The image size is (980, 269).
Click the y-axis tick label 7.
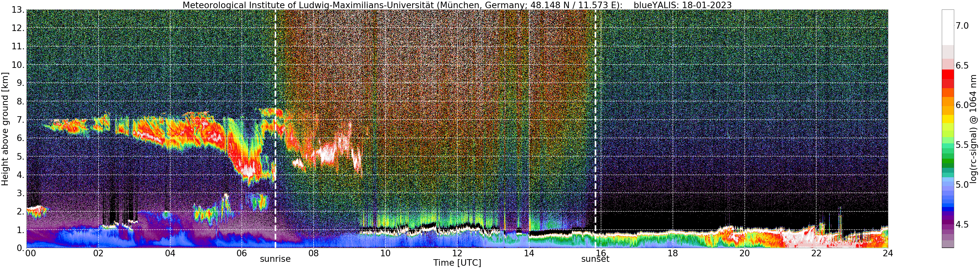coord(20,120)
